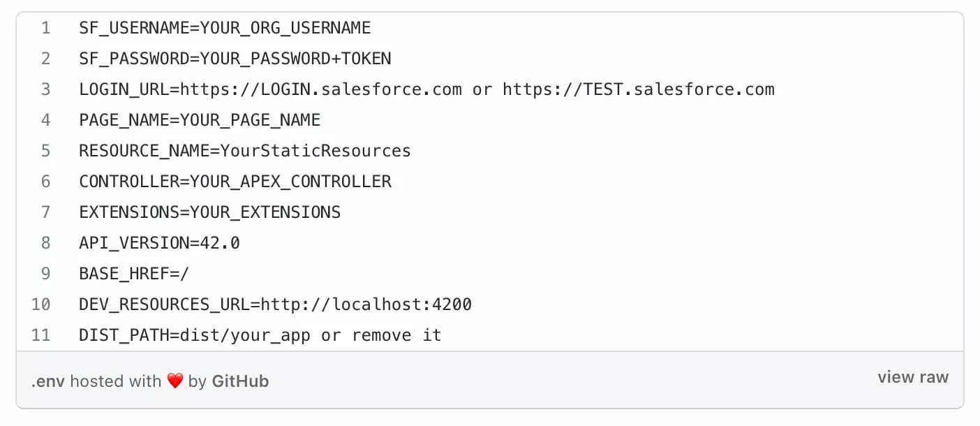Screen dimensions: 980x426
Task: Click the DIST_PATH code line
Action: coord(260,335)
